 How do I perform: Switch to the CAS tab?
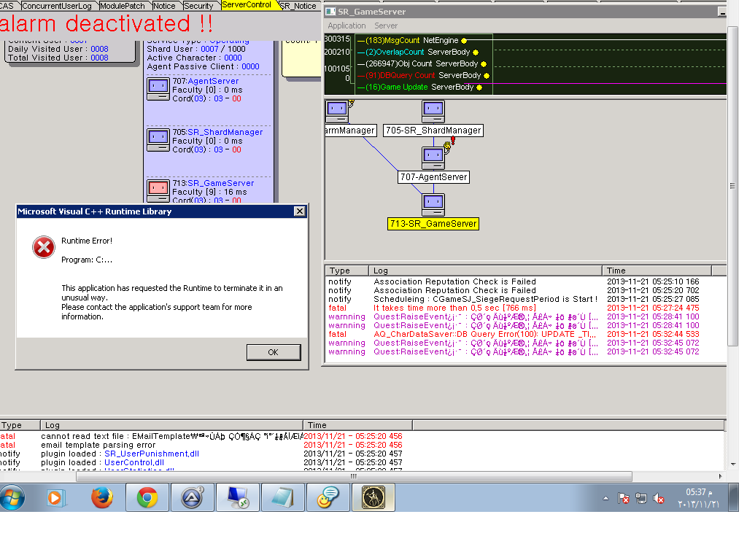point(7,6)
